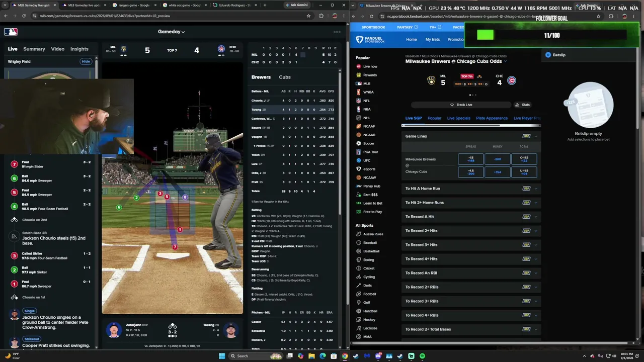Select Chicago Cubs +1.5 spread bet
The width and height of the screenshot is (644, 362).
[471, 172]
